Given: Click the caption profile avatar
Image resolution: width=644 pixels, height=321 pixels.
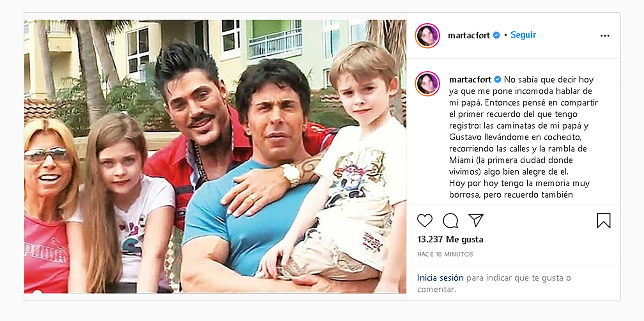Looking at the screenshot, I should (427, 84).
